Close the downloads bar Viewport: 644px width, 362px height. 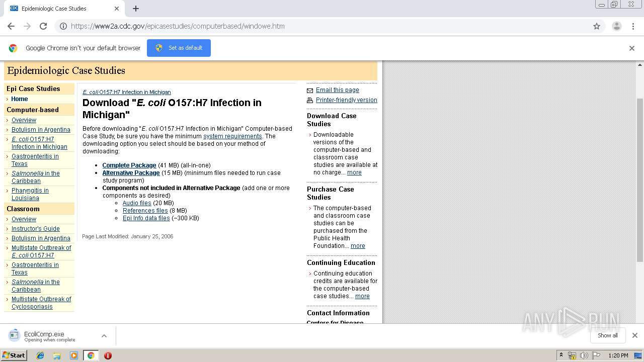(x=635, y=335)
